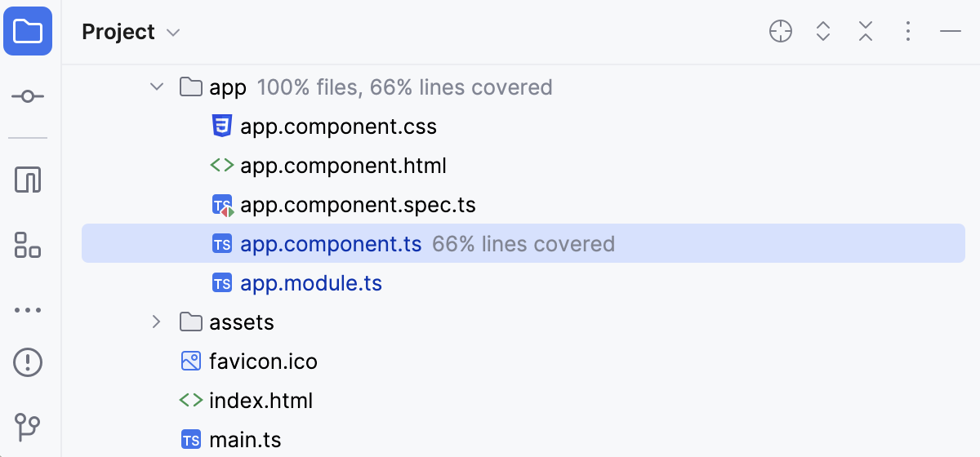This screenshot has height=457, width=980.
Task: Open the Git tool window icon
Action: point(28,427)
